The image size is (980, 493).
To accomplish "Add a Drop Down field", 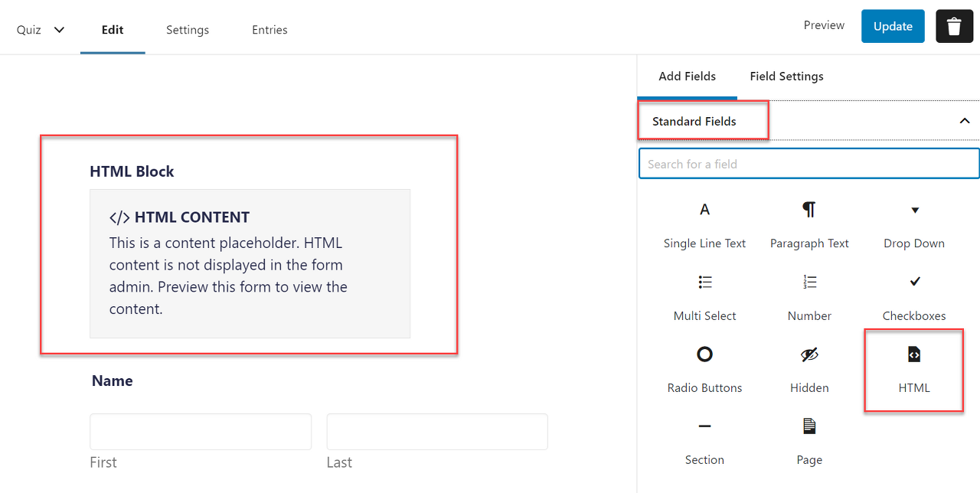I will (914, 225).
